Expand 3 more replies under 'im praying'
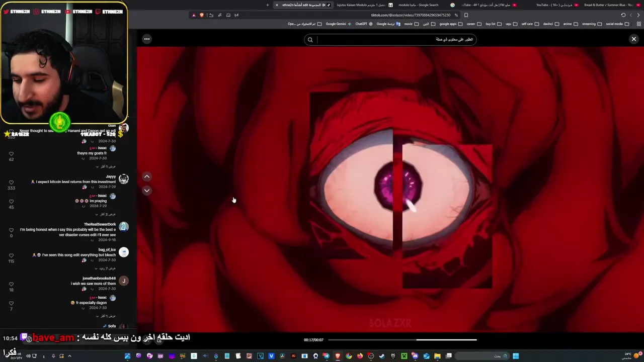The image size is (644, 362). (x=106, y=214)
